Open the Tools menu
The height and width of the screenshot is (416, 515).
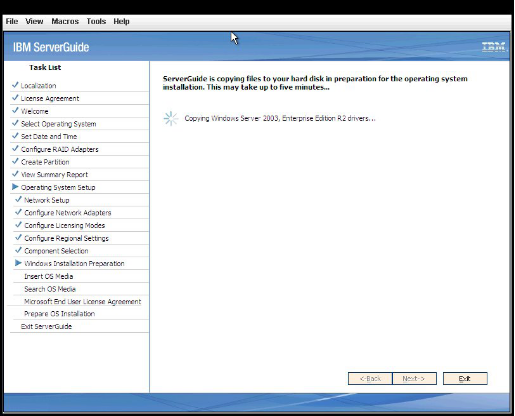point(96,21)
